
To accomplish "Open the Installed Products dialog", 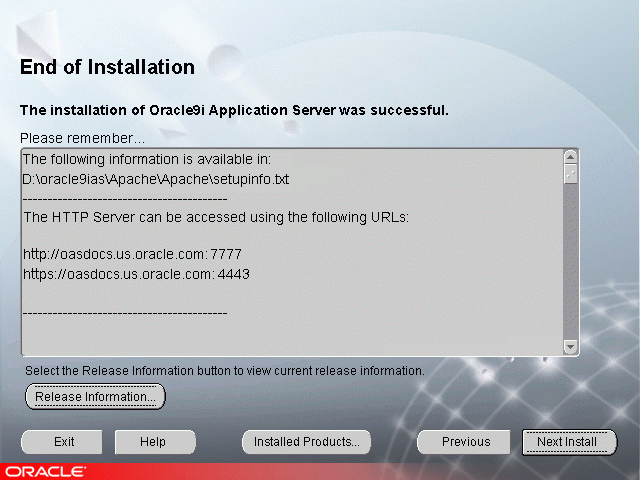I will click(306, 442).
